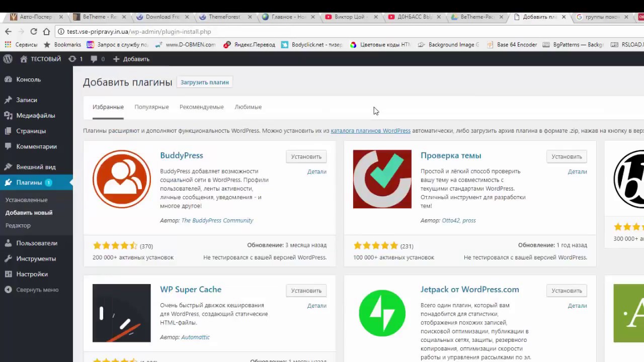
Task: Open the Добавить new content menu
Action: [131, 59]
